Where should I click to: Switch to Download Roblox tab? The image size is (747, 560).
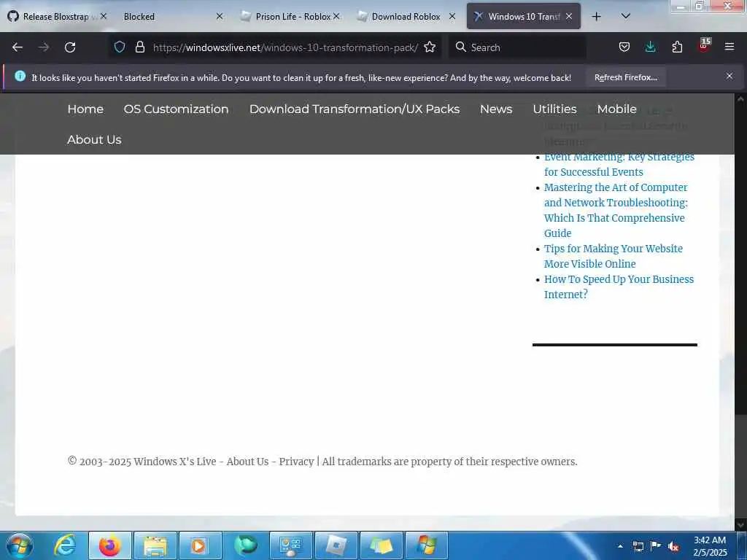406,17
